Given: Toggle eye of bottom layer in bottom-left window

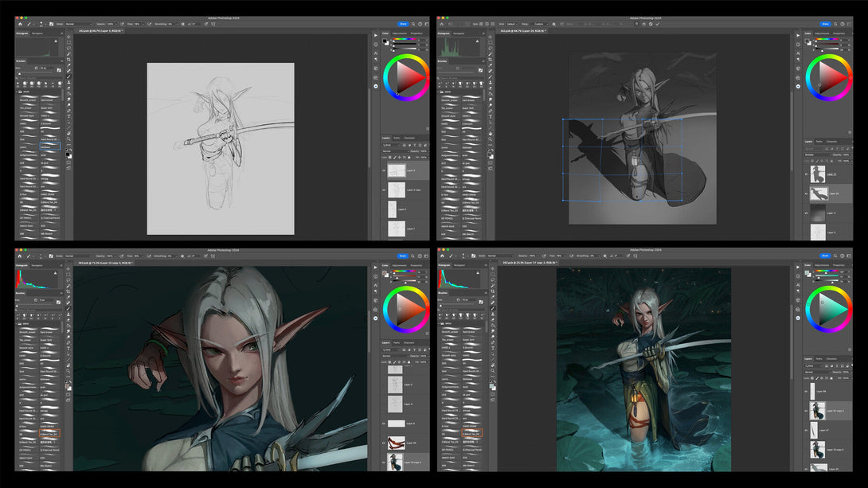Looking at the screenshot, I should (384, 462).
